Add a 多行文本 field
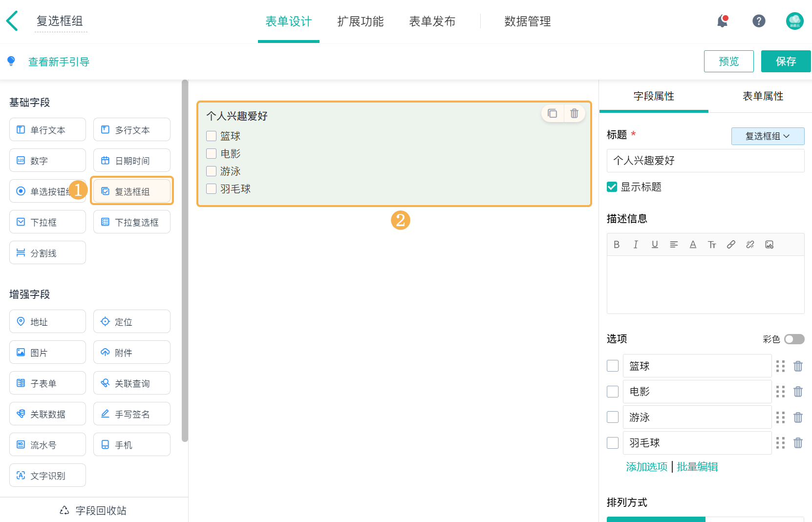The image size is (812, 522). pos(132,130)
